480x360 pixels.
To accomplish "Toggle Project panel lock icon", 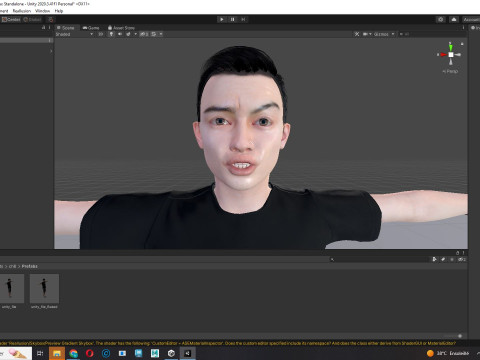I will click(457, 253).
